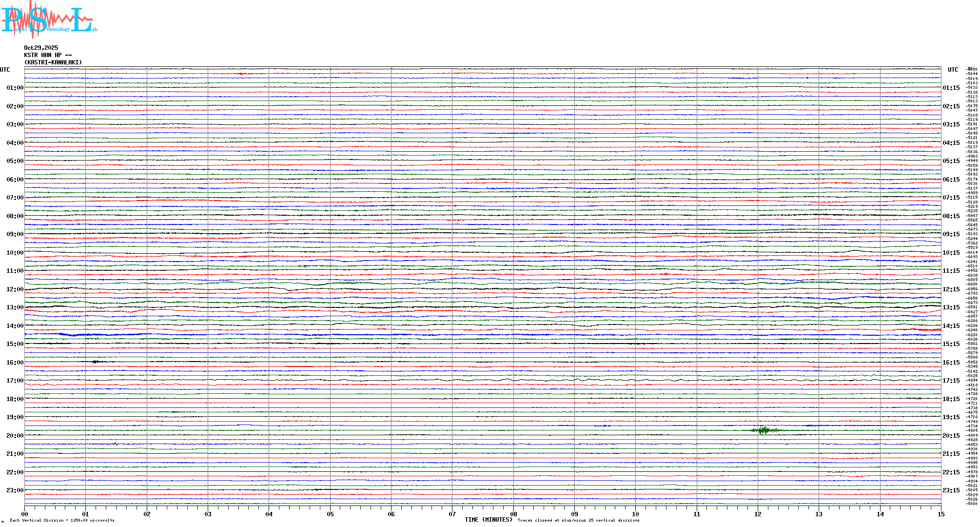Screen dimensions: 980x527
Task: Click the 00 minute tick label at bottom left
Action: coord(25,514)
